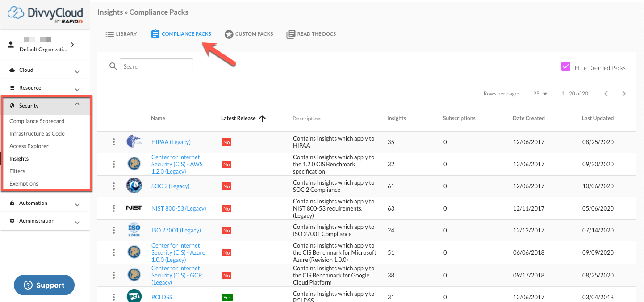This screenshot has width=644, height=302.
Task: Open the CIS AWS 1.2.0 (Legacy) link
Action: point(178,164)
